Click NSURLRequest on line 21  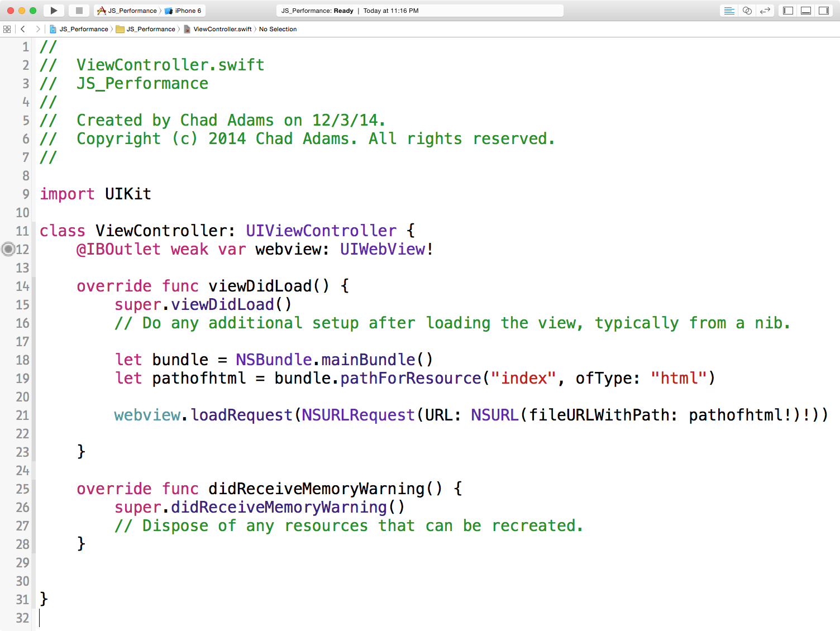click(x=359, y=415)
